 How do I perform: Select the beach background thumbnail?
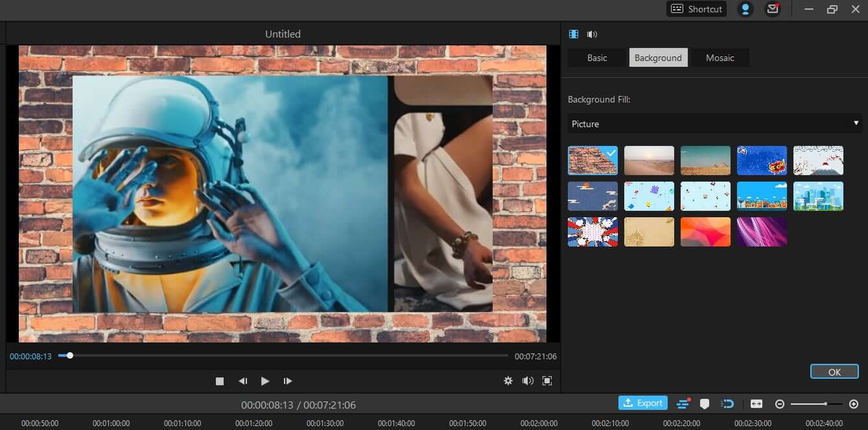[x=649, y=160]
